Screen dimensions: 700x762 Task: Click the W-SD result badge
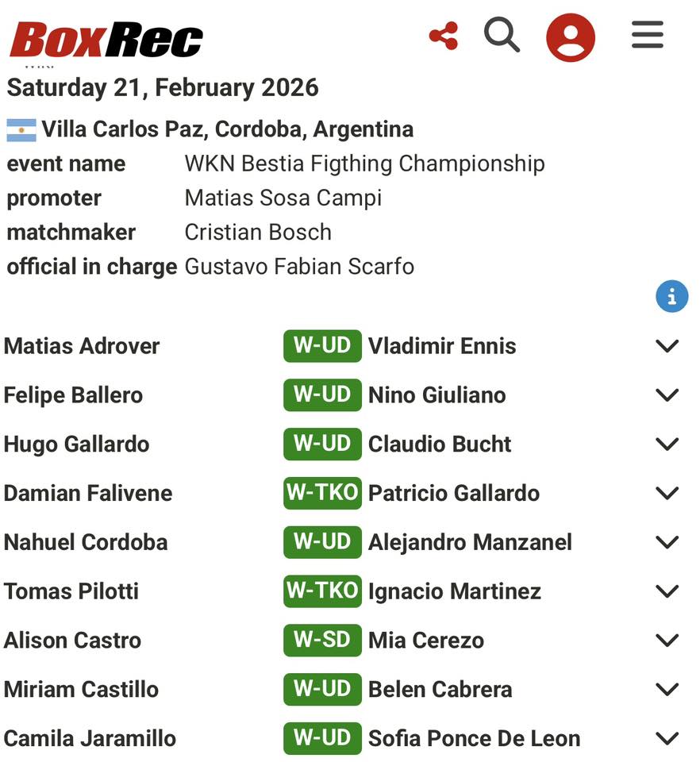click(x=322, y=641)
